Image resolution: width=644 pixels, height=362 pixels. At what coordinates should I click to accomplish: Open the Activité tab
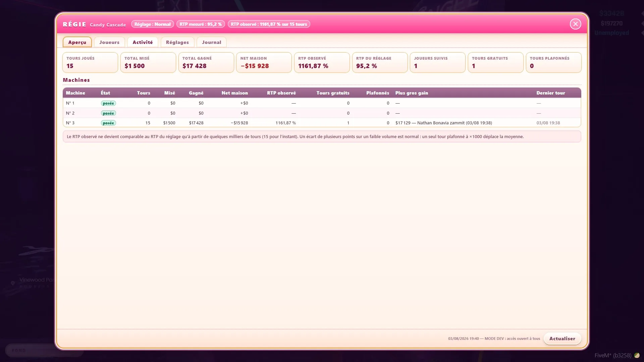click(x=143, y=42)
